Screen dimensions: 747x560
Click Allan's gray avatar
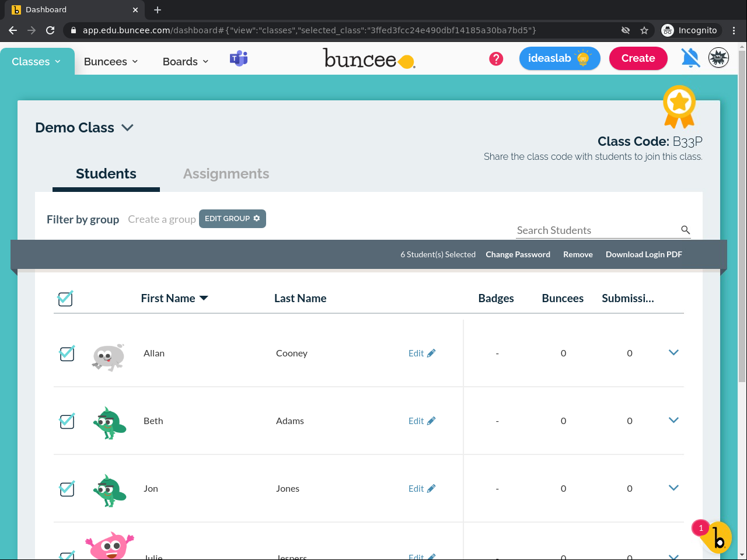(109, 356)
